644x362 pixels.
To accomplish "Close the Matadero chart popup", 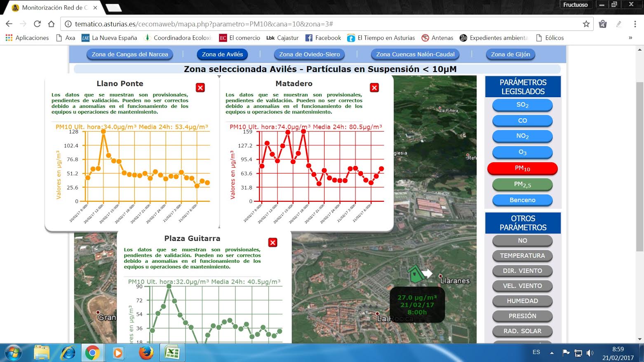I will (374, 88).
